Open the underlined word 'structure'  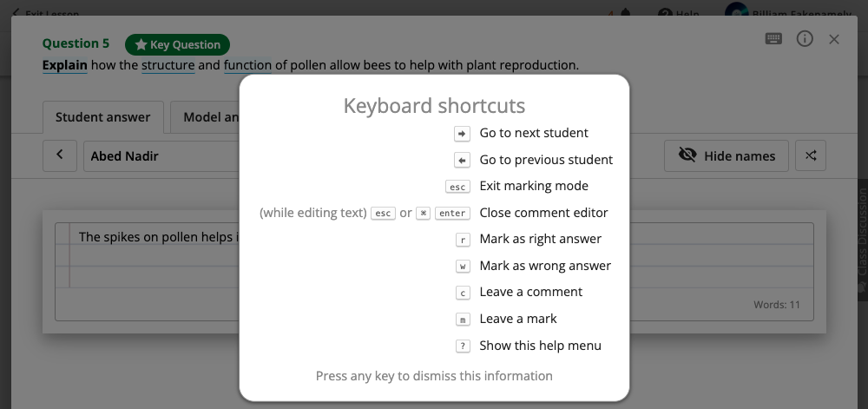point(168,65)
